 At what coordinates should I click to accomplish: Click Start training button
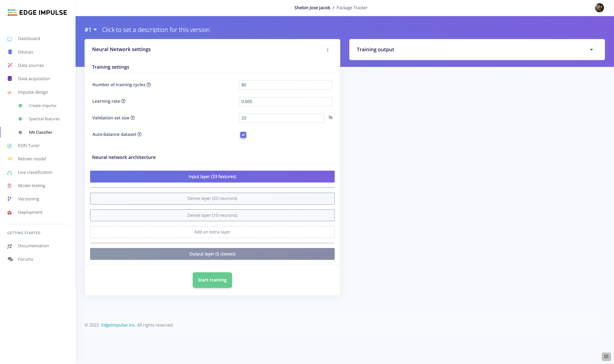pyautogui.click(x=212, y=280)
